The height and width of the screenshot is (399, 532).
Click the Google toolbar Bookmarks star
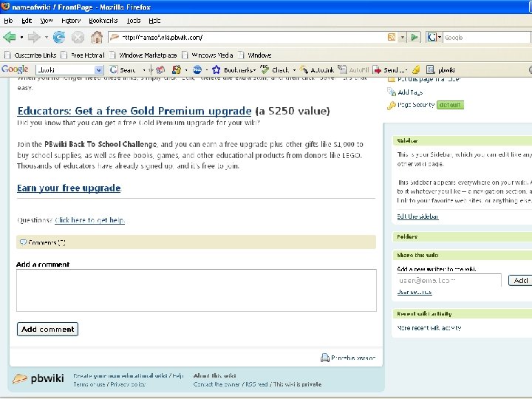(x=216, y=70)
